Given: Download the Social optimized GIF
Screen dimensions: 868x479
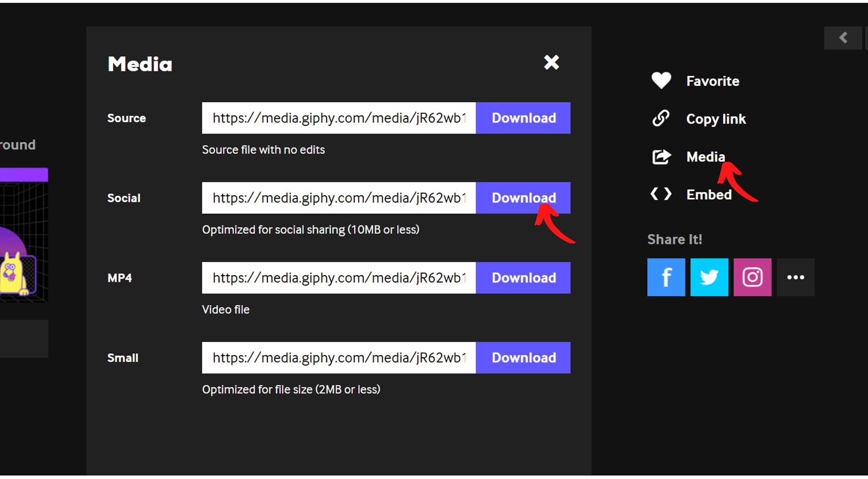Looking at the screenshot, I should [x=523, y=198].
